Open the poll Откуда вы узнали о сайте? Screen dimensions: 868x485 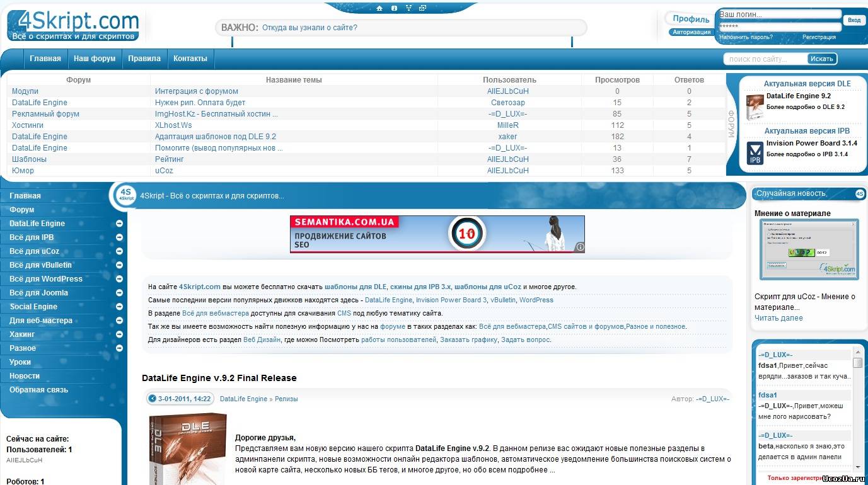310,28
